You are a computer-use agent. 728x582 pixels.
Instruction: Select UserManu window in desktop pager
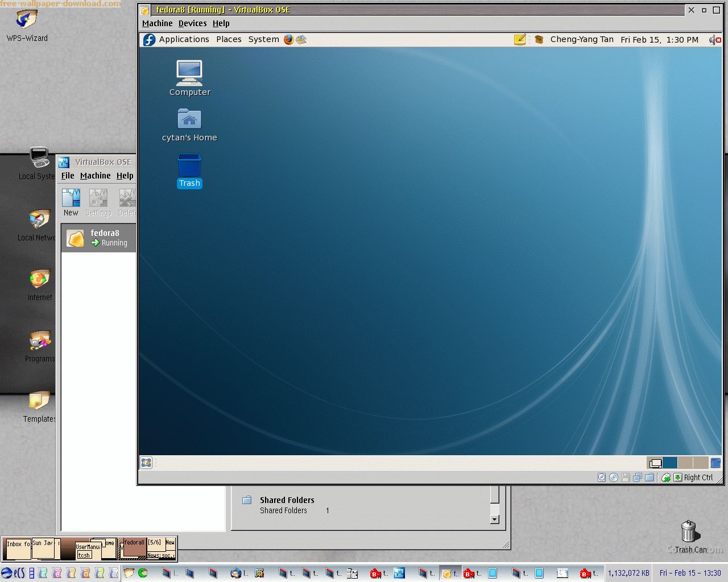coord(88,547)
